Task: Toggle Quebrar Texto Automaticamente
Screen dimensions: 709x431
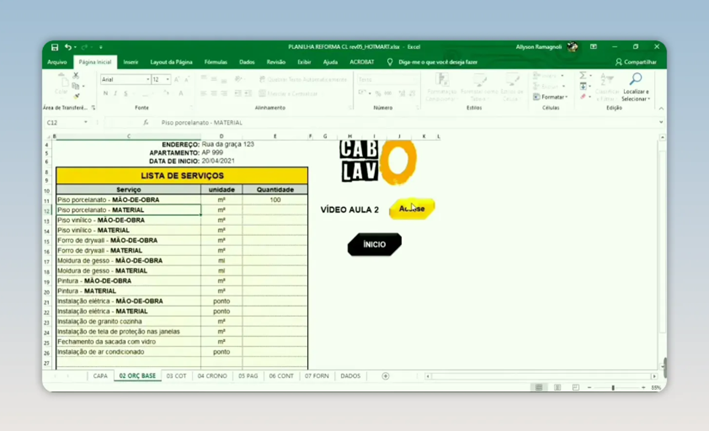Action: (x=303, y=80)
